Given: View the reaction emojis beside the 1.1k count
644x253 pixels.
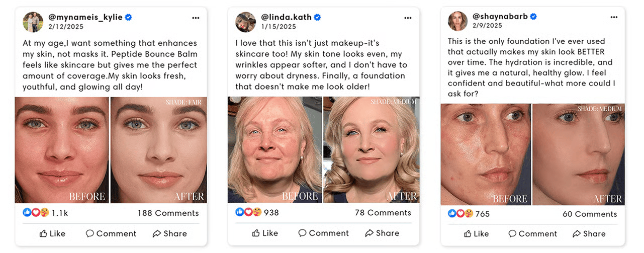Looking at the screenshot, I should click(36, 213).
